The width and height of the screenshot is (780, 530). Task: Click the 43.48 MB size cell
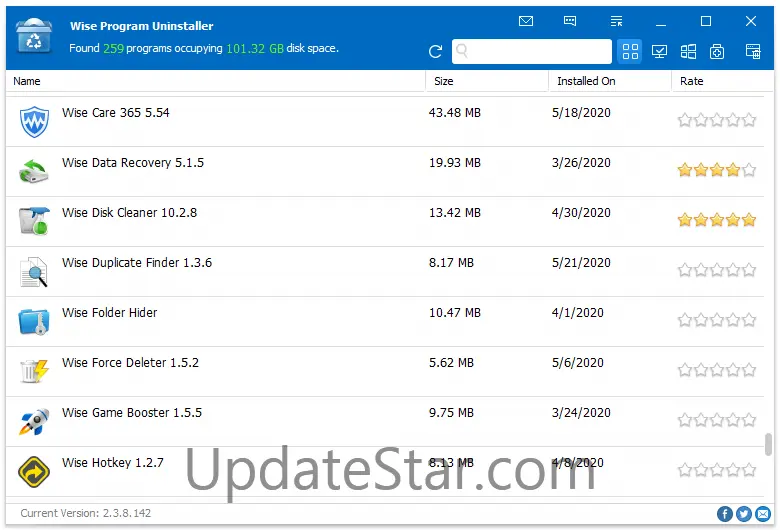click(455, 113)
